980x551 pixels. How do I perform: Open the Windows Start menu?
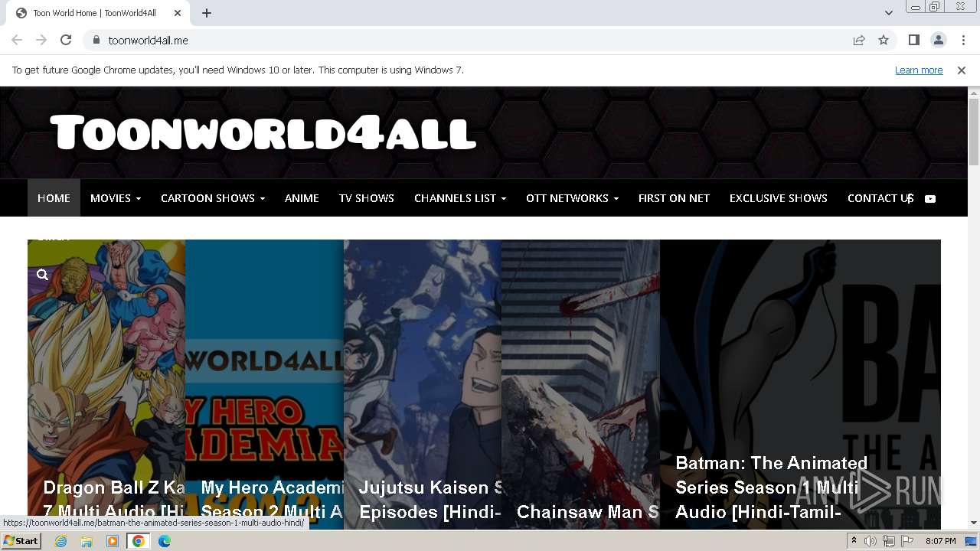click(x=21, y=540)
